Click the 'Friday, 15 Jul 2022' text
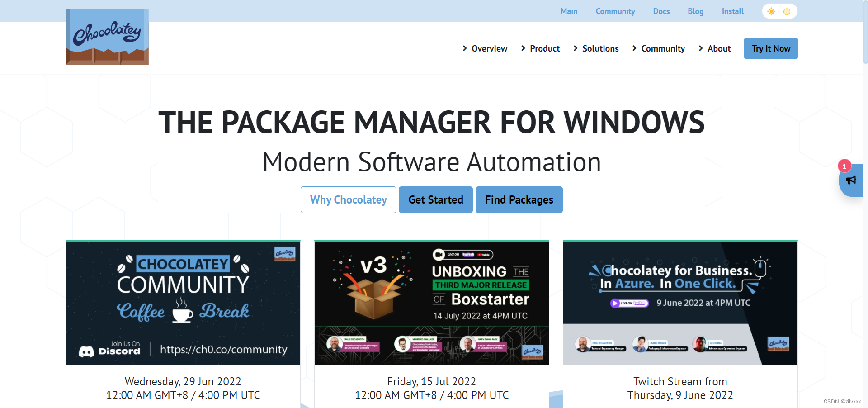 pos(432,381)
